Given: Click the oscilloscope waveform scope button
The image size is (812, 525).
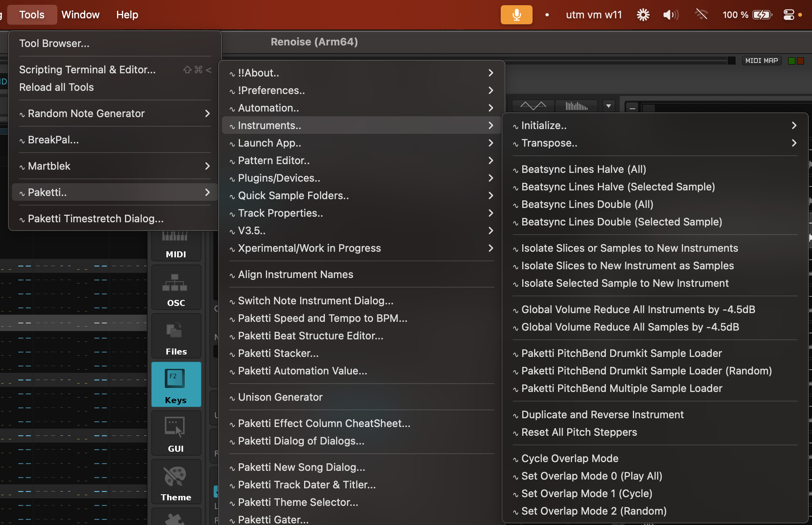Looking at the screenshot, I should [533, 106].
